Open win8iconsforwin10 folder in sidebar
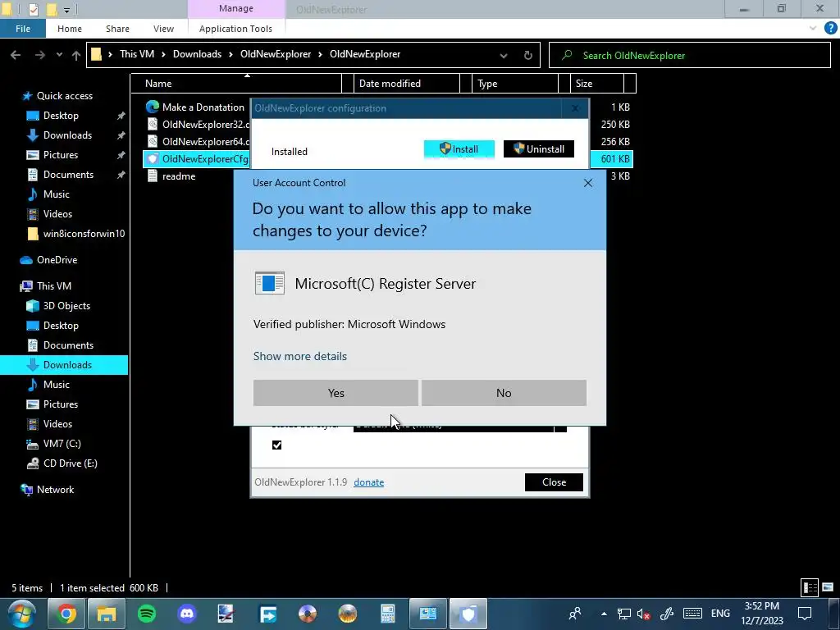The width and height of the screenshot is (840, 630). click(x=76, y=234)
